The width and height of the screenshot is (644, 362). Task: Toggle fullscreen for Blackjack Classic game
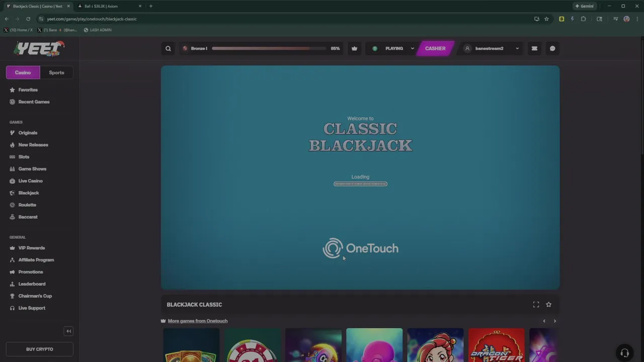(536, 305)
